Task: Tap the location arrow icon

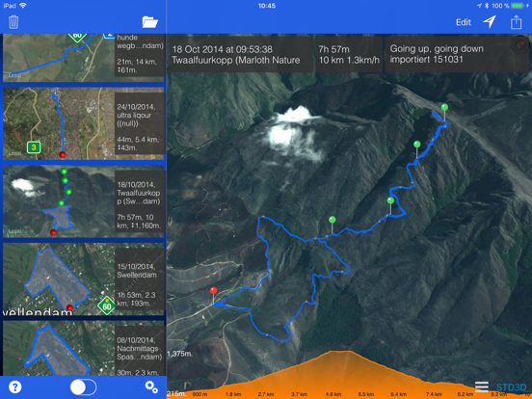Action: pyautogui.click(x=490, y=22)
